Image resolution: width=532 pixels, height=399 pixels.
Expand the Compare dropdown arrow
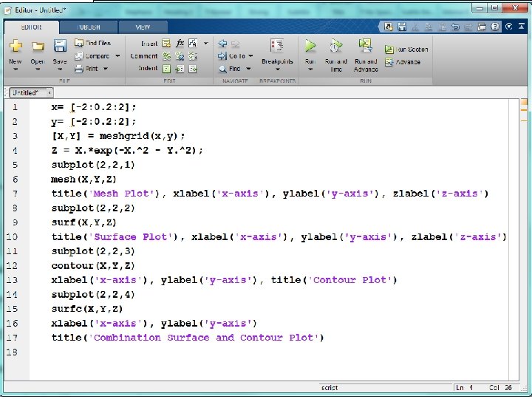(117, 55)
